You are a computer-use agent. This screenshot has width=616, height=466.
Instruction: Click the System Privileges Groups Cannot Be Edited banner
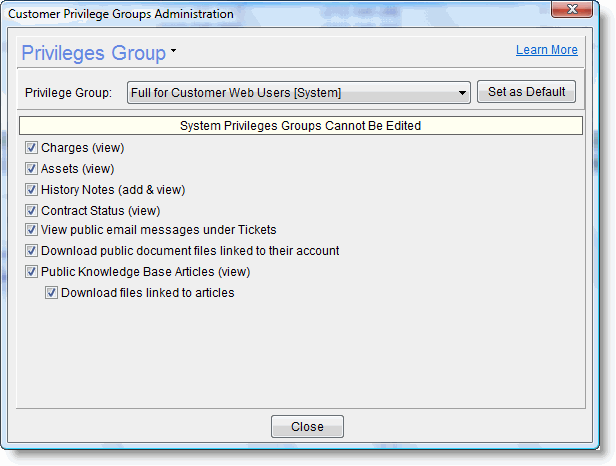[300, 126]
